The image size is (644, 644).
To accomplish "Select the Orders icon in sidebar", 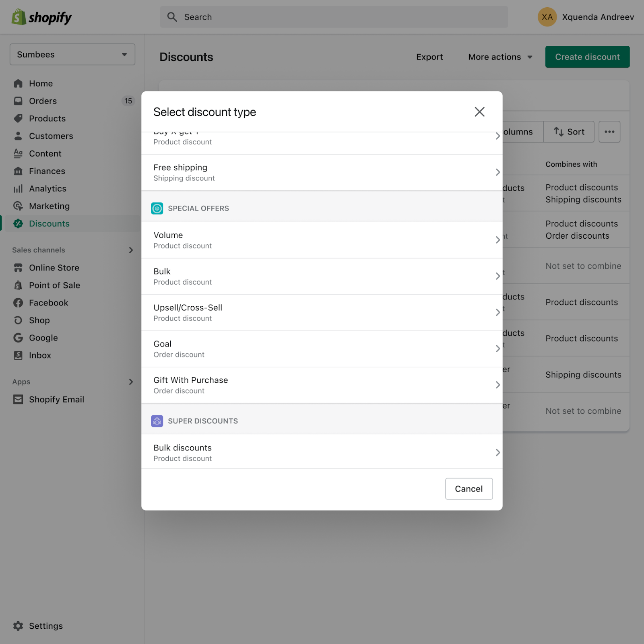I will pos(18,101).
